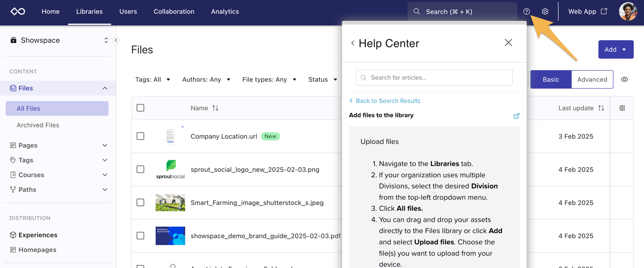Go back using Help Center arrow
The width and height of the screenshot is (644, 268).
(x=353, y=43)
